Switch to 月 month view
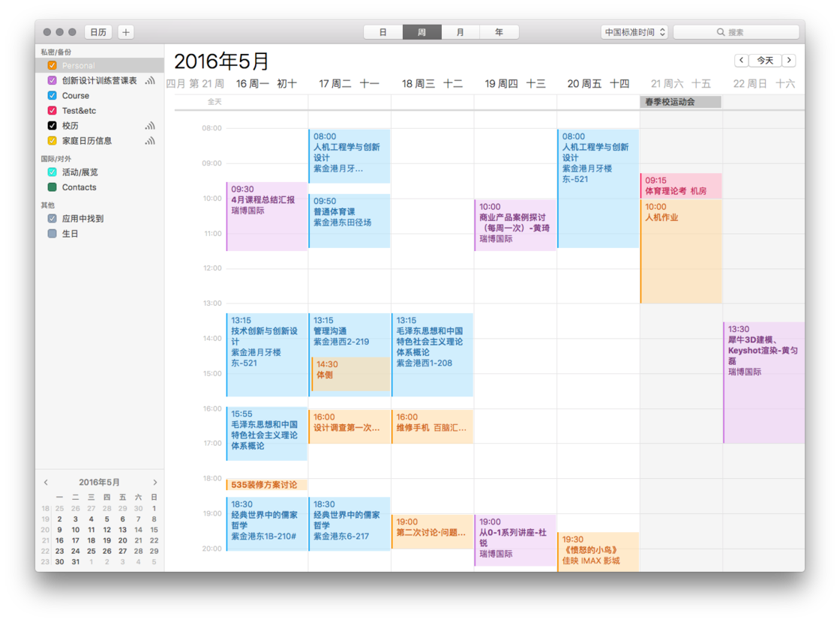The height and width of the screenshot is (622, 840). pyautogui.click(x=460, y=32)
